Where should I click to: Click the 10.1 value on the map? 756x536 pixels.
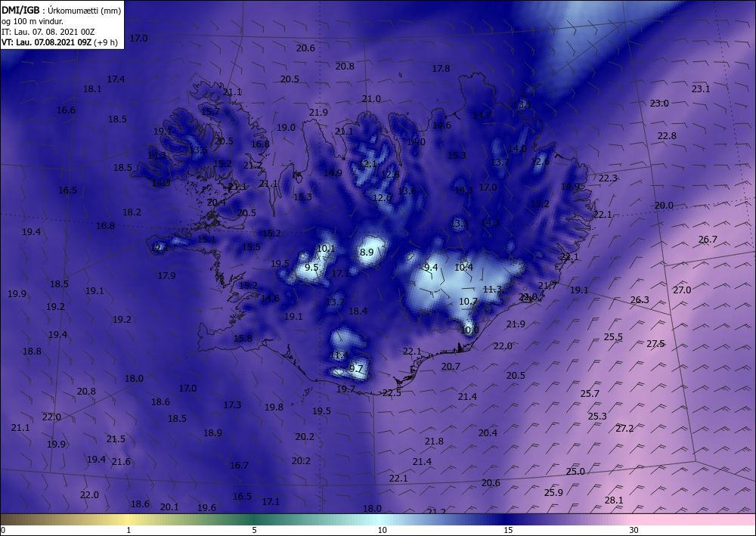[x=326, y=249]
